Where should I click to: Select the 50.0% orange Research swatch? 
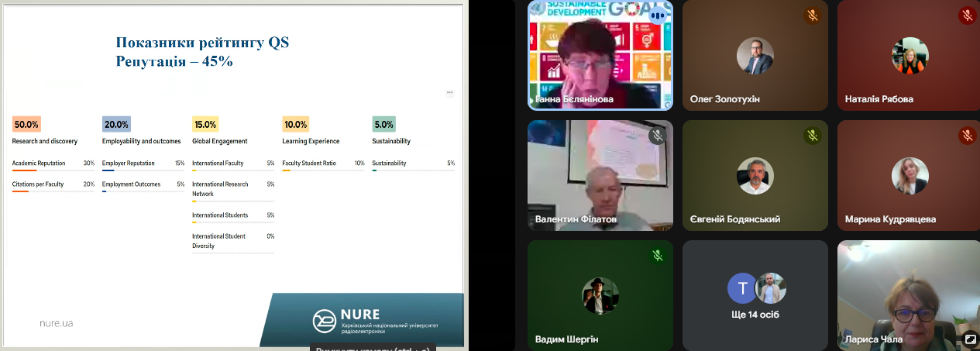click(26, 124)
